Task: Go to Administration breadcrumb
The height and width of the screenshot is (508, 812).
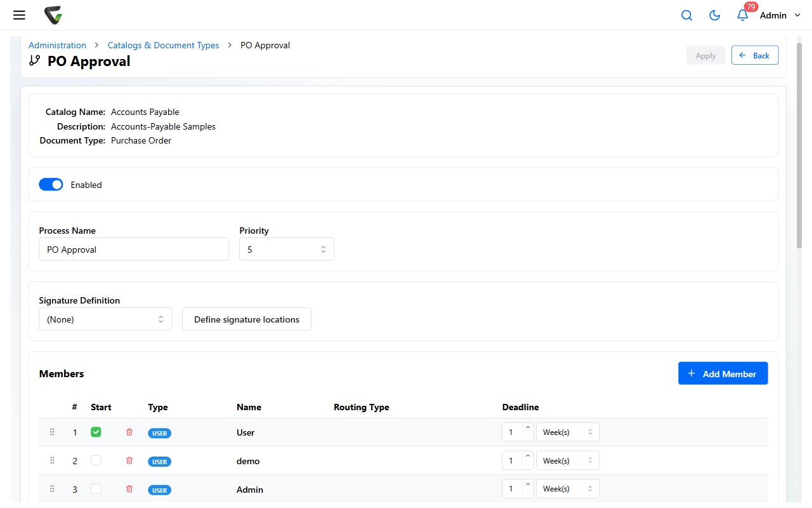Action: (57, 45)
